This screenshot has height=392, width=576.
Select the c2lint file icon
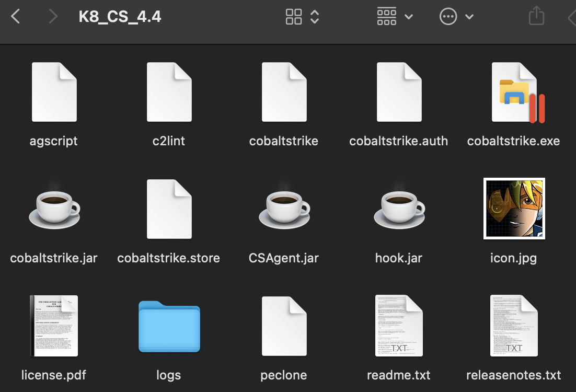pyautogui.click(x=169, y=92)
